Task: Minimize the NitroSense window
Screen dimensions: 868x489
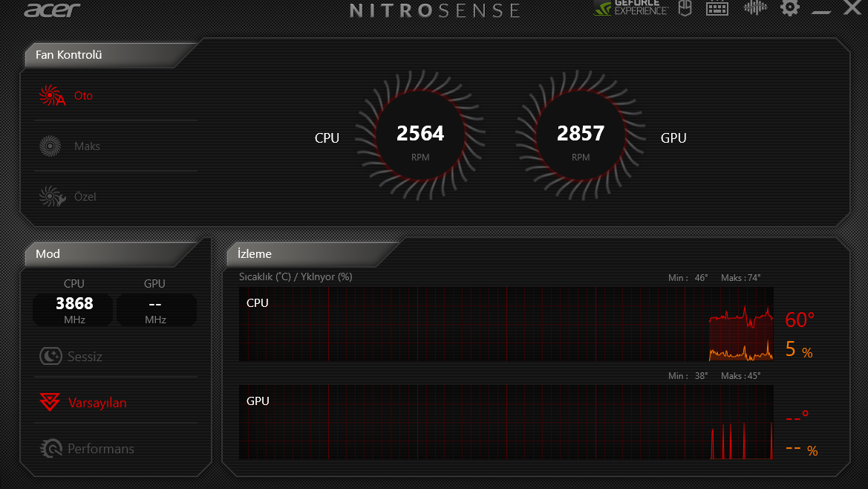Action: tap(821, 11)
